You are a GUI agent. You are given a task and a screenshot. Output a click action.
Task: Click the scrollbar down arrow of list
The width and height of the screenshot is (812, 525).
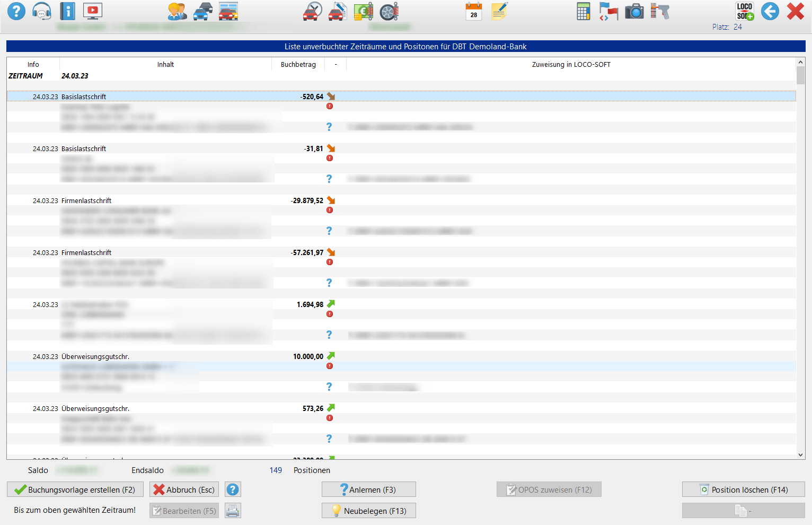800,455
